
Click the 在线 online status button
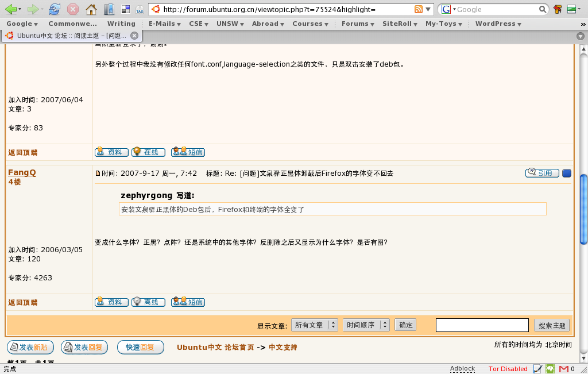pos(148,152)
